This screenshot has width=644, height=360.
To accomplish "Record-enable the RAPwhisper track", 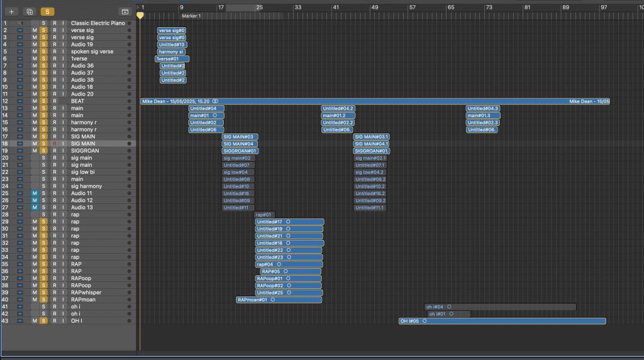I will (54, 293).
